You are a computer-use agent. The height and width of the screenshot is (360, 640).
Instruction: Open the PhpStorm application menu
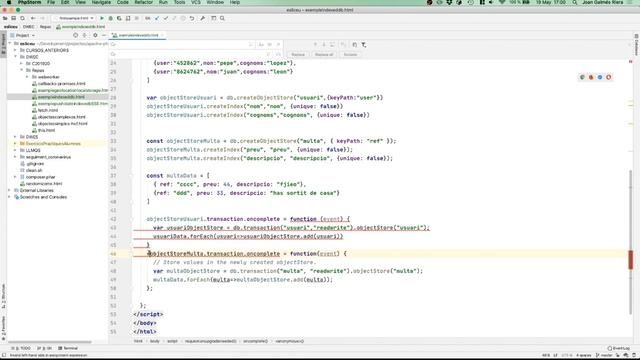(x=29, y=2)
